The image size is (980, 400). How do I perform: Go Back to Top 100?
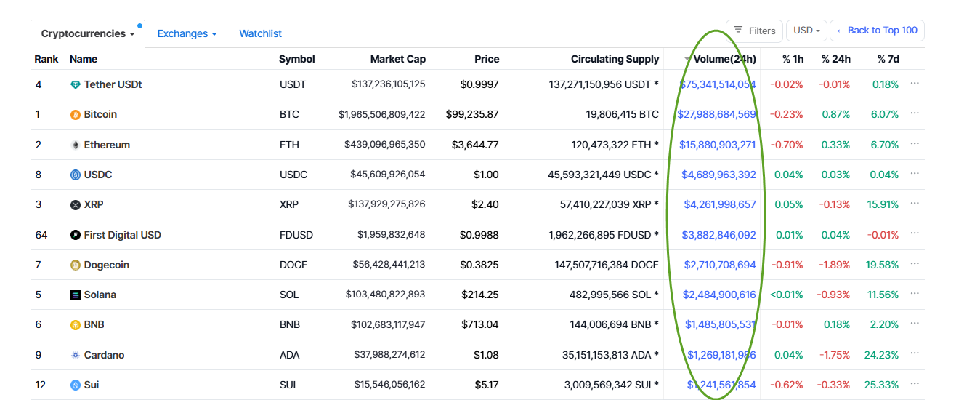tap(877, 31)
